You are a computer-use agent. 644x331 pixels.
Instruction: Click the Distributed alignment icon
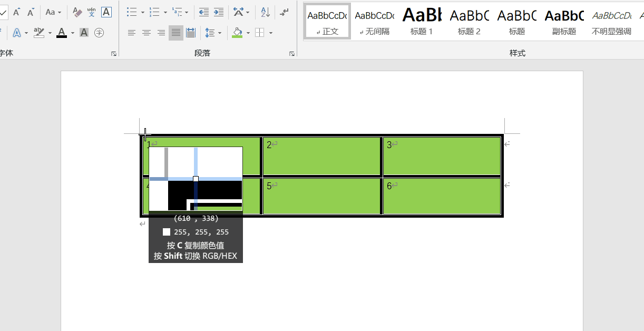(x=191, y=33)
